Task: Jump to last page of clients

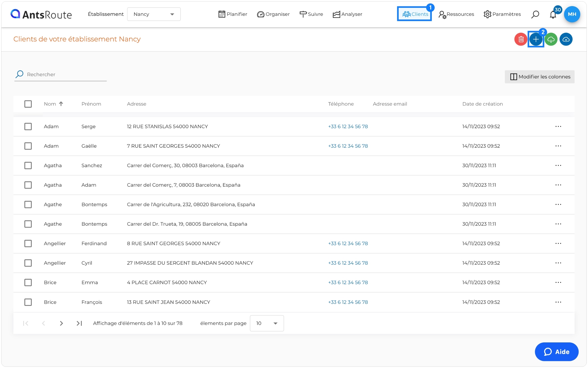Action: click(x=79, y=323)
